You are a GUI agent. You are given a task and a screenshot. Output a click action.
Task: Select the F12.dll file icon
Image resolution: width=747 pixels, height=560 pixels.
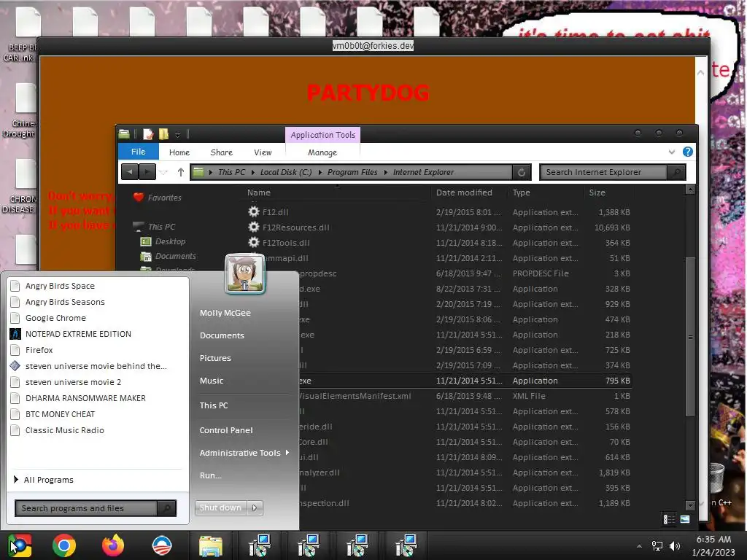click(254, 212)
